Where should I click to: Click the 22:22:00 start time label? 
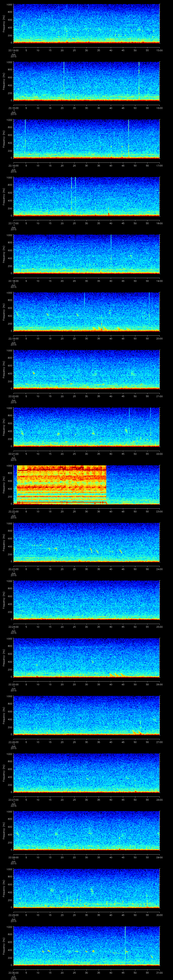tap(13, 511)
